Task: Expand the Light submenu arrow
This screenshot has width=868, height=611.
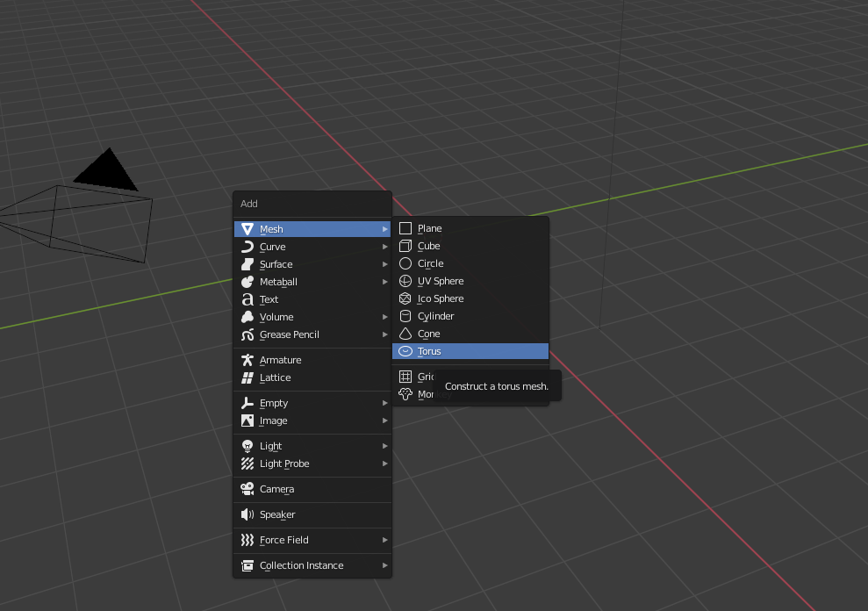Action: click(384, 446)
